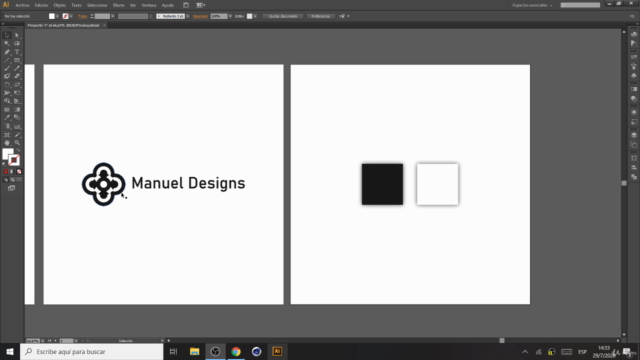Open the Efecto menu
The image size is (640, 360).
pos(119,5)
